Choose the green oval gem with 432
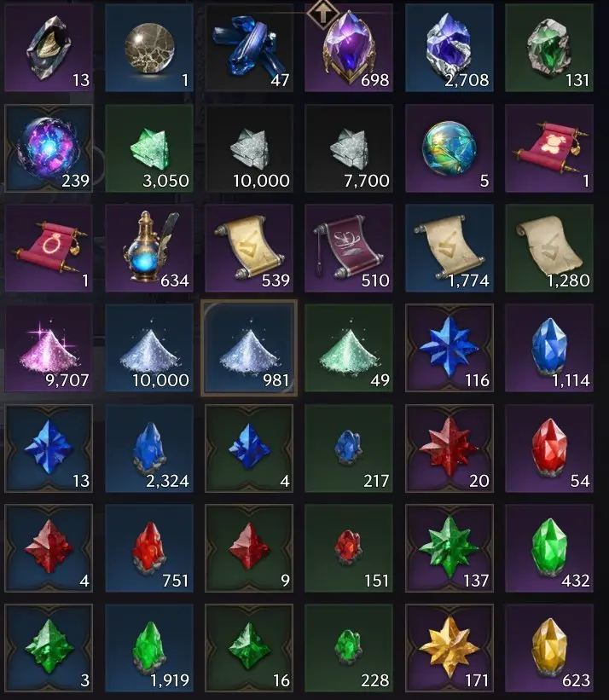This screenshot has width=609, height=700. click(549, 548)
